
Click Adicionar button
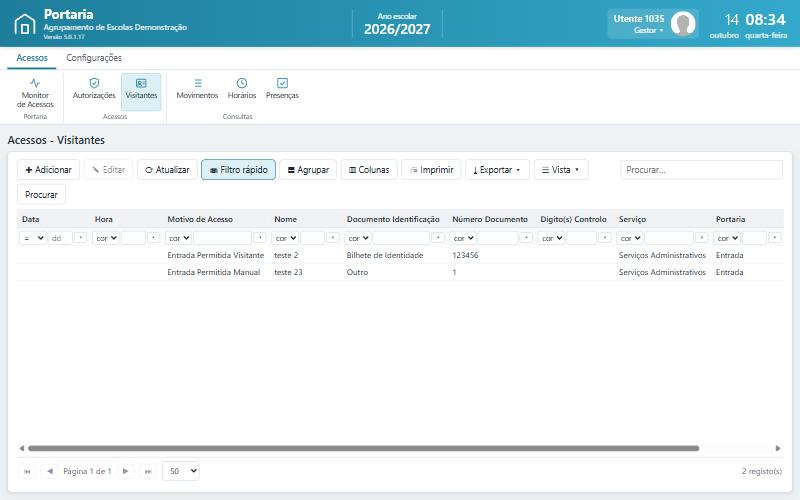point(48,170)
